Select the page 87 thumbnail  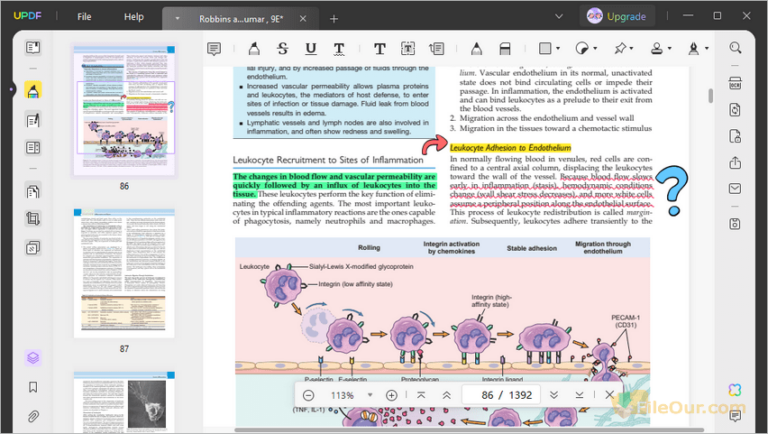pos(124,272)
